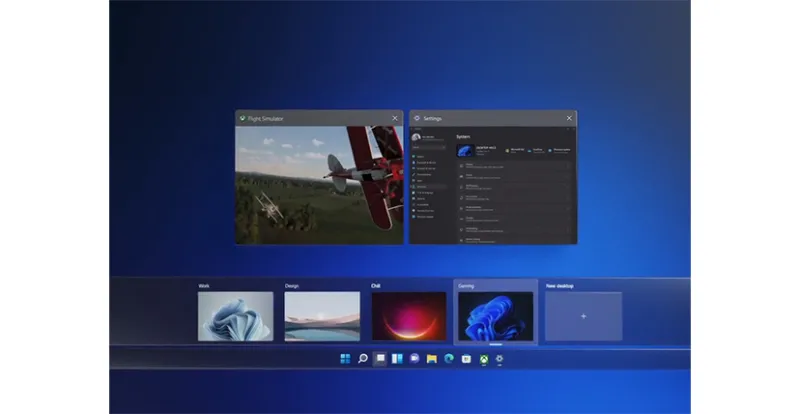Switch to the Work desktop

click(x=236, y=316)
